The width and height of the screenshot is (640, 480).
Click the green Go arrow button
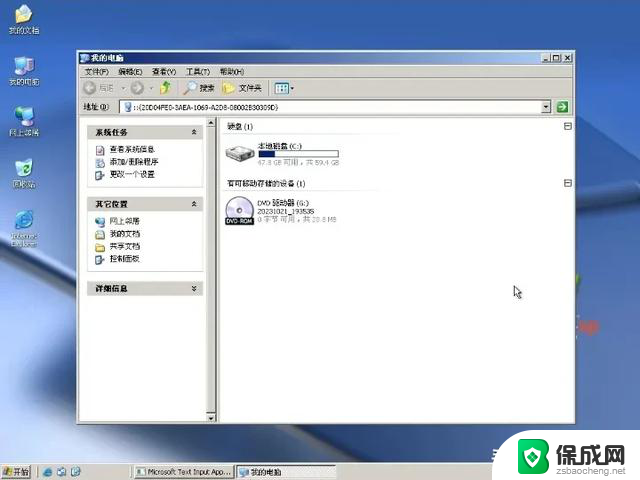click(x=562, y=107)
